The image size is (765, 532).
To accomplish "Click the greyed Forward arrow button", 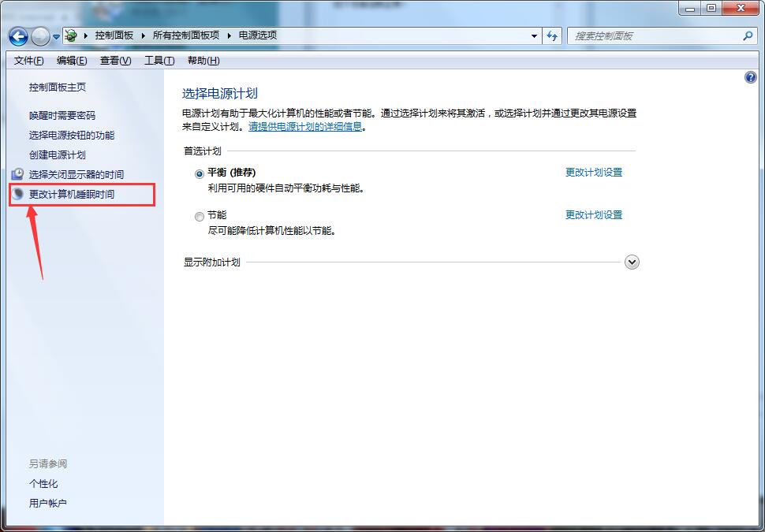I will coord(40,36).
